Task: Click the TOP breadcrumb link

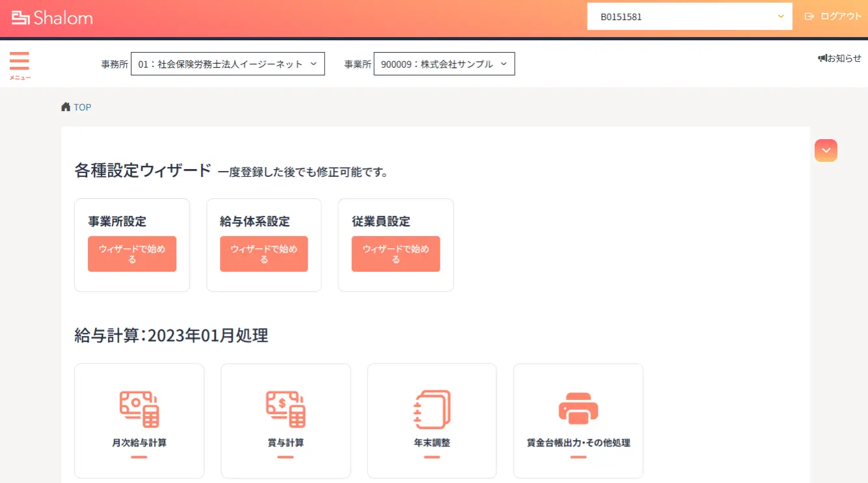Action: (x=82, y=107)
